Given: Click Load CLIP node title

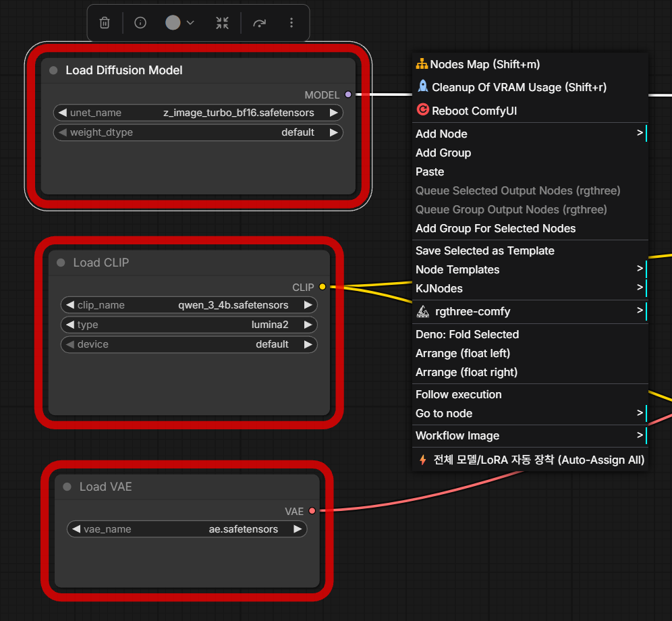Looking at the screenshot, I should coord(101,263).
